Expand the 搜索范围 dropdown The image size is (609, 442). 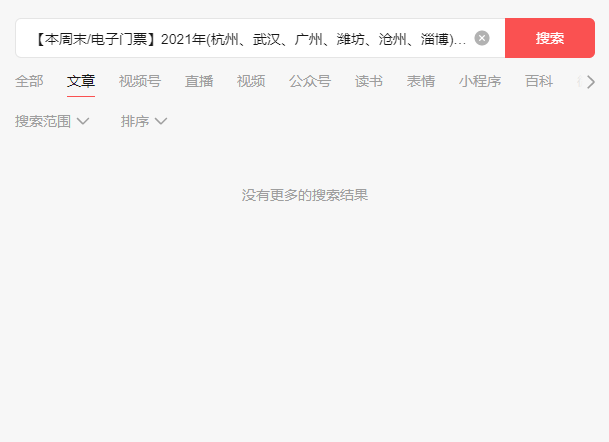point(52,122)
